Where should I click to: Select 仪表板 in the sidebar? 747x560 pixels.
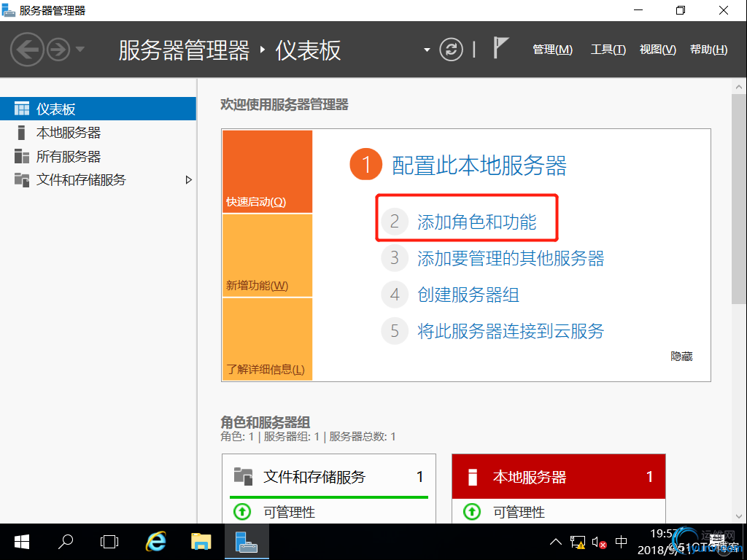98,109
